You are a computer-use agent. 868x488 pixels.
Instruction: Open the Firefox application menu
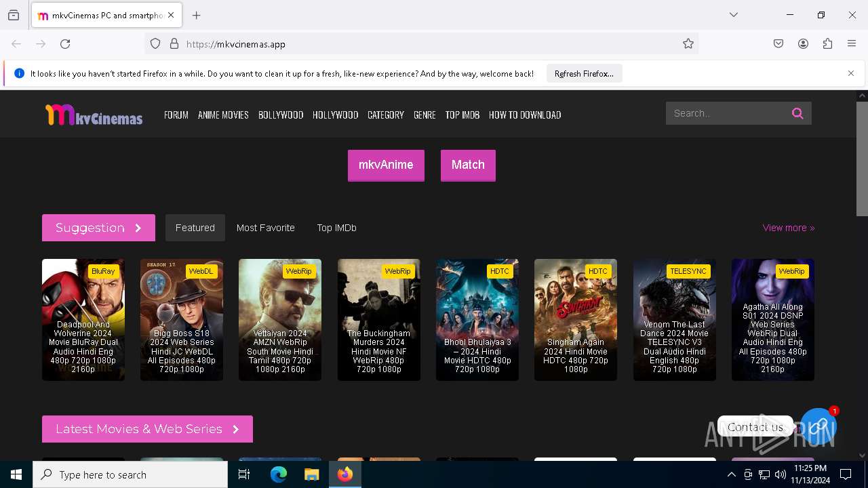pyautogui.click(x=852, y=44)
